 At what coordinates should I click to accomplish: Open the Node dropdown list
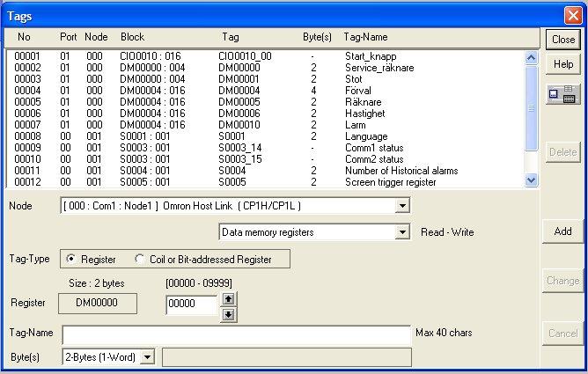coord(402,206)
